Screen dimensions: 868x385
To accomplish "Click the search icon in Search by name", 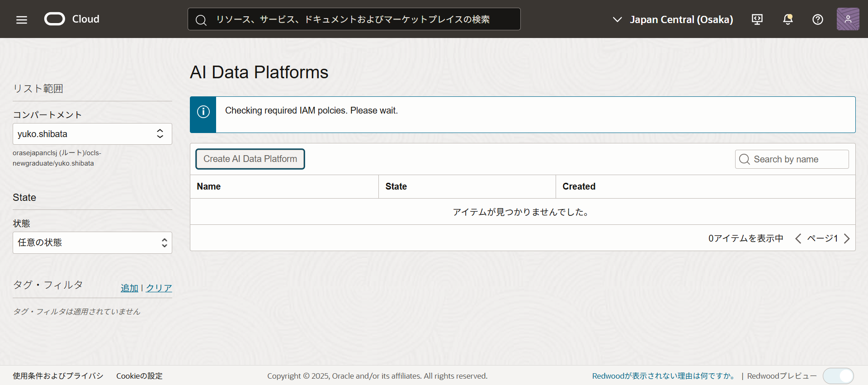I will click(x=745, y=159).
